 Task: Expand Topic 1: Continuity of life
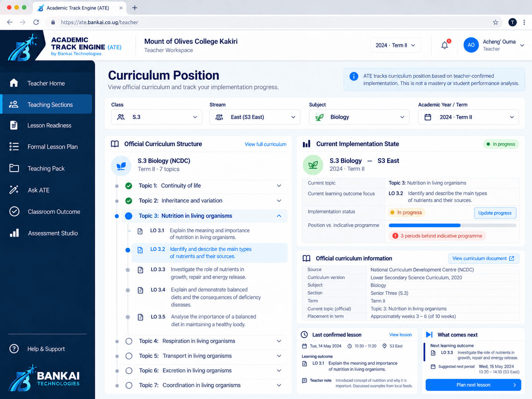(x=279, y=186)
